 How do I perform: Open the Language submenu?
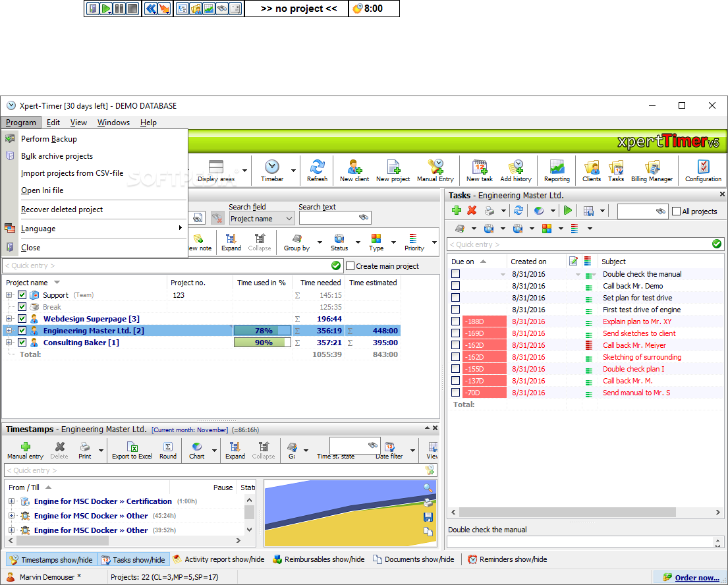coord(94,229)
